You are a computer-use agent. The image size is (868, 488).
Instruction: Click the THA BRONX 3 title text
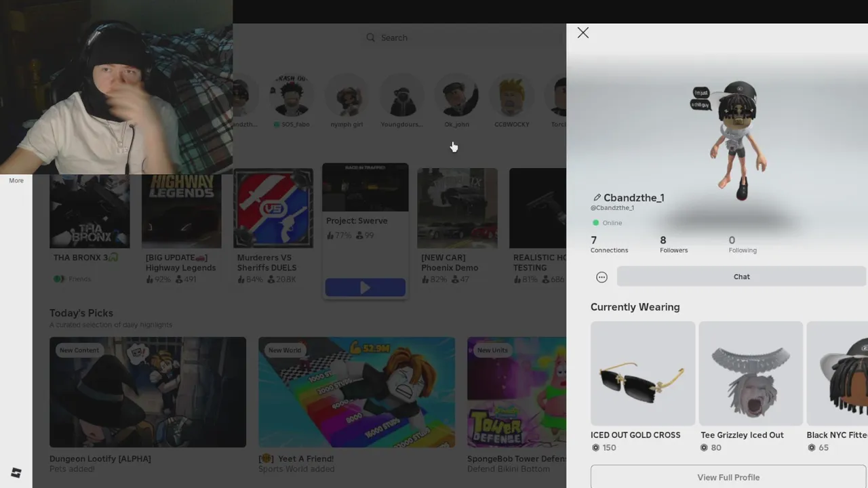[85, 258]
